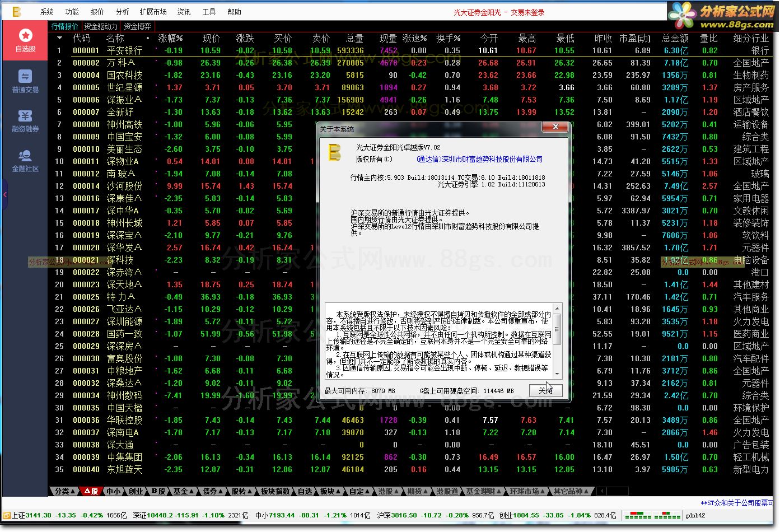Expand the 其它品种 bottom tab menu

point(572,491)
